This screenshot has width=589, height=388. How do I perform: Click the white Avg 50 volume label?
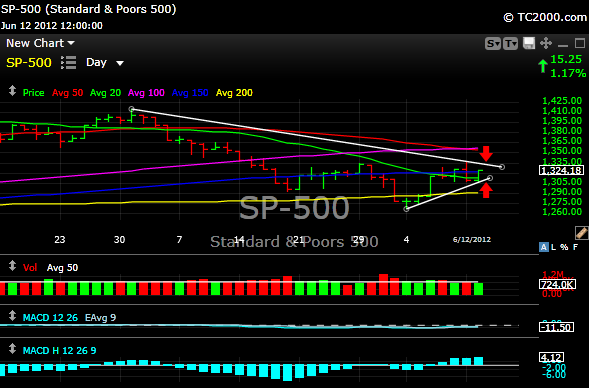tap(62, 268)
